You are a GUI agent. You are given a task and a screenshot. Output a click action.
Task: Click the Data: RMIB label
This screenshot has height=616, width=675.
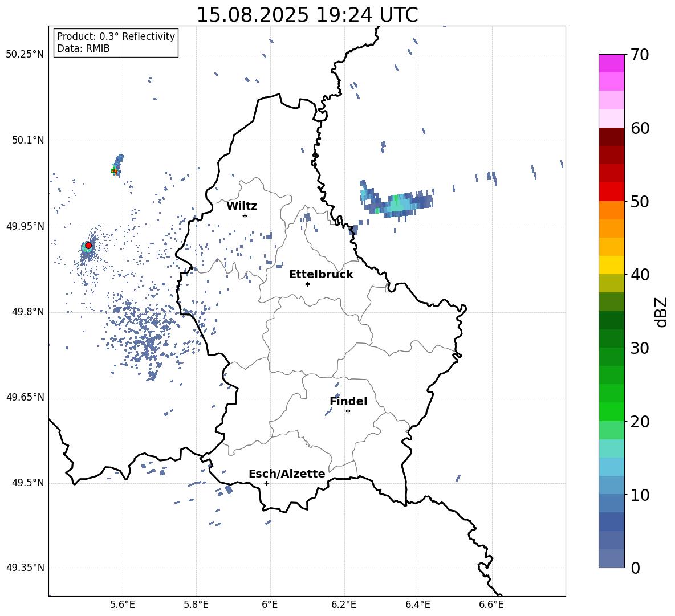[x=83, y=48]
